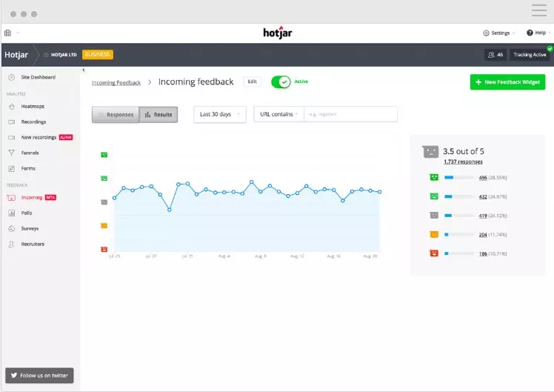Open the URL contains filter dropdown
The width and height of the screenshot is (554, 392).
pos(278,114)
